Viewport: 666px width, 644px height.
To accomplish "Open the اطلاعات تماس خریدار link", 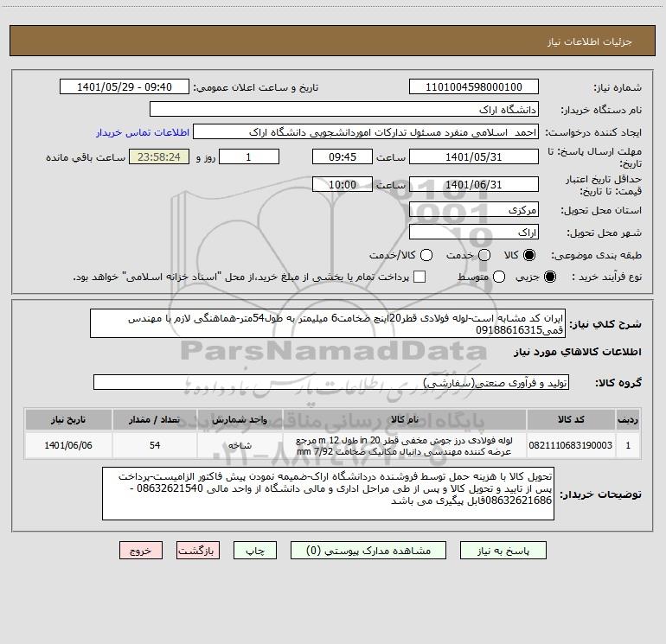I will click(143, 132).
